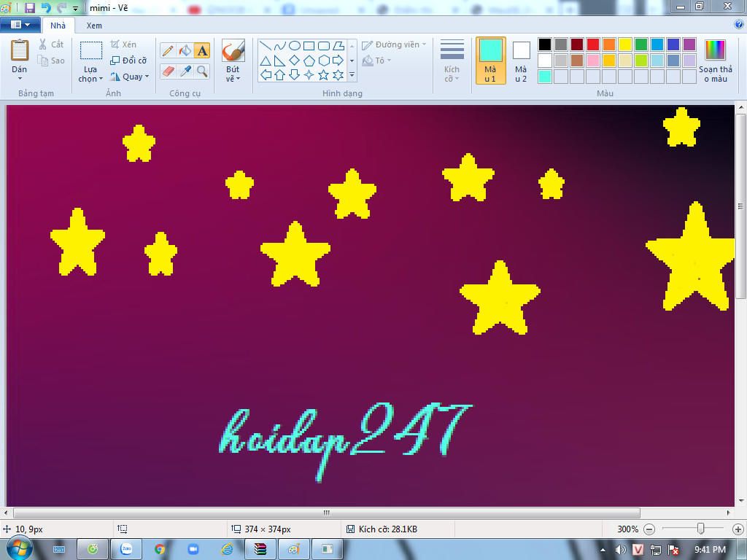This screenshot has width=747, height=560.
Task: Select the Eraser tool
Action: 168,71
